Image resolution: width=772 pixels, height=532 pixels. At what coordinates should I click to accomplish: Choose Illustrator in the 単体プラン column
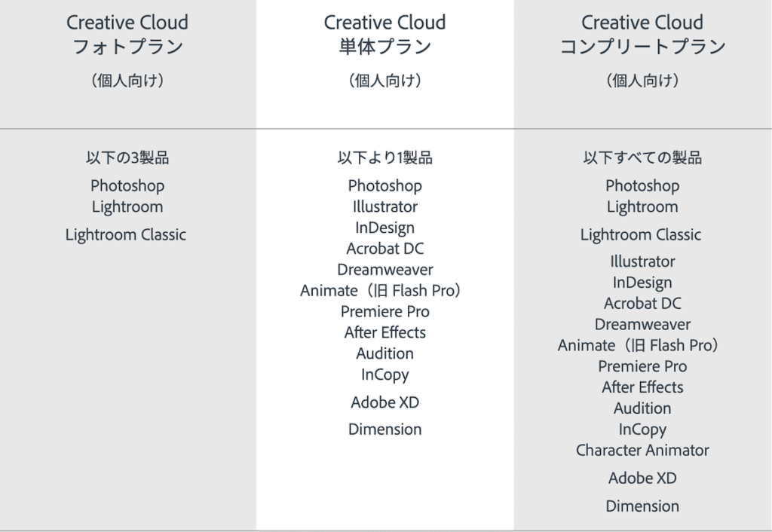click(384, 206)
